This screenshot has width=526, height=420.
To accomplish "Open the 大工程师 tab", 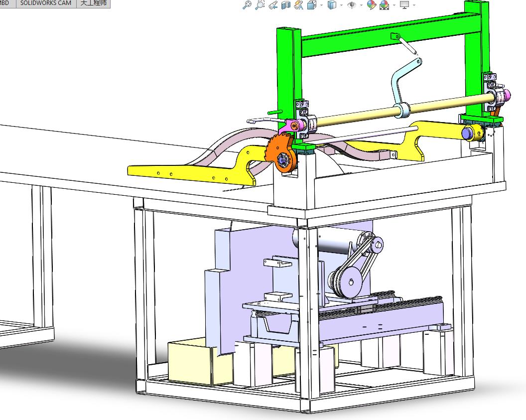I will pos(93,3).
